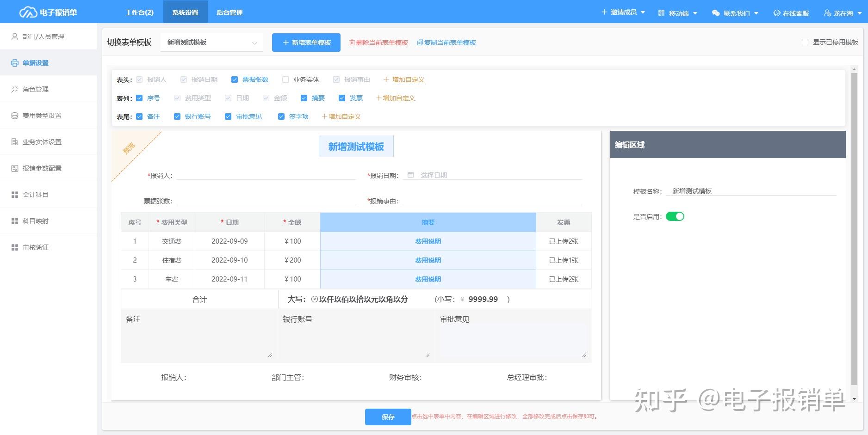Viewport: 868px width, 435px height.
Task: Click the plus icon of 表头 增加自定义
Action: click(x=386, y=80)
